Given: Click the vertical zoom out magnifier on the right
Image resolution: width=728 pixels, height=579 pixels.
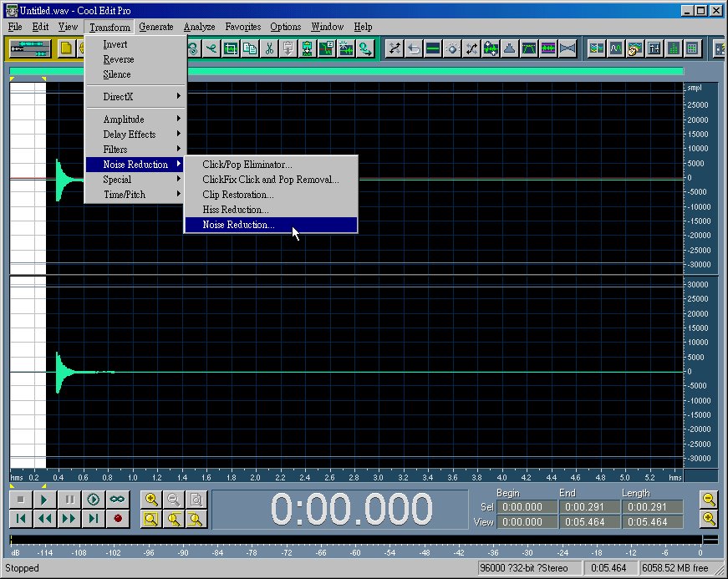Looking at the screenshot, I should point(709,499).
